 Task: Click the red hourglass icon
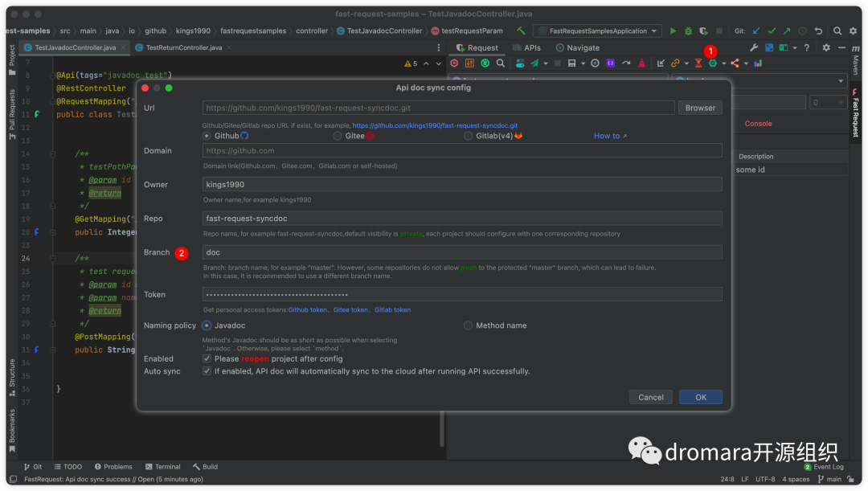(x=698, y=63)
